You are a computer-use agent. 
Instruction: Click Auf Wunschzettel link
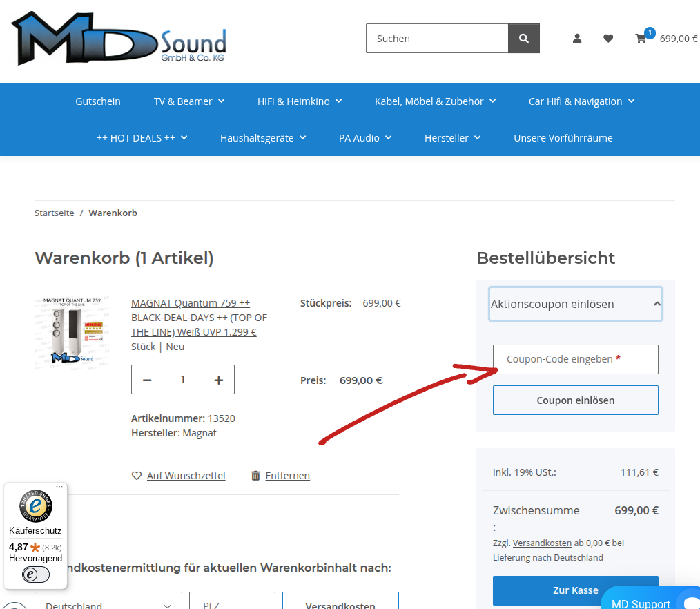click(186, 476)
